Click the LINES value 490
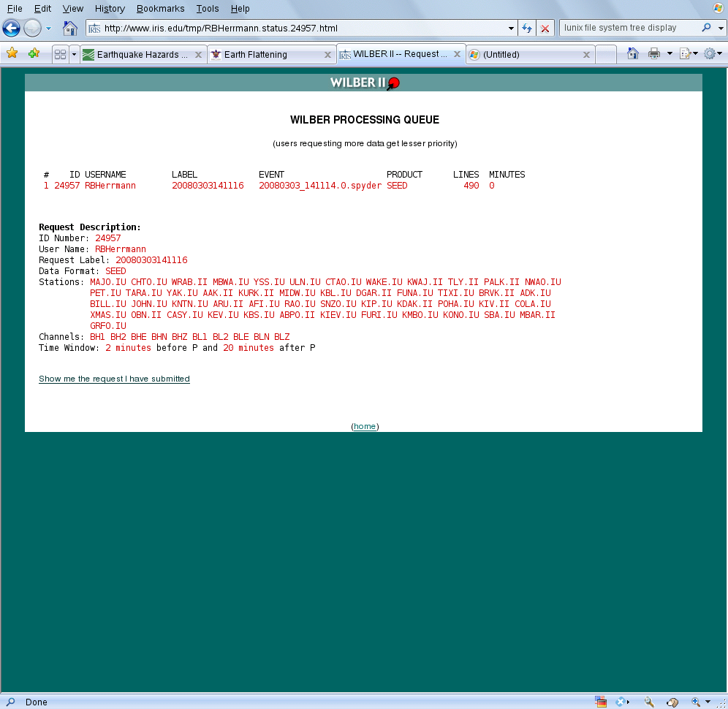The height and width of the screenshot is (709, 728). tap(471, 185)
